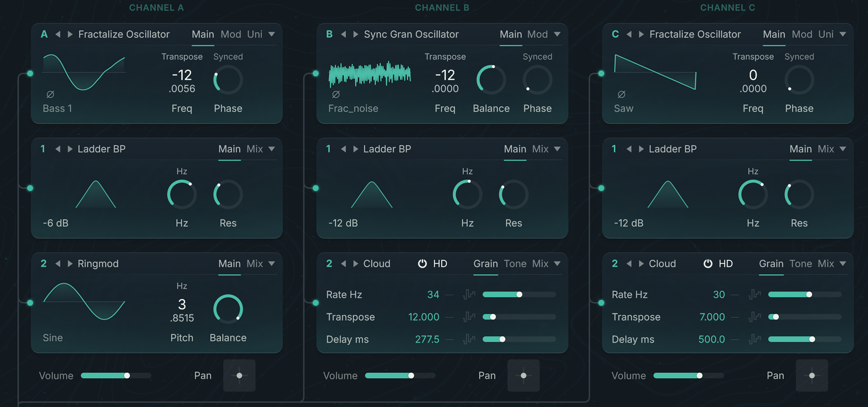Enable HD mode on Channel B Cloud
Viewport: 868px width, 407px height.
coord(440,264)
